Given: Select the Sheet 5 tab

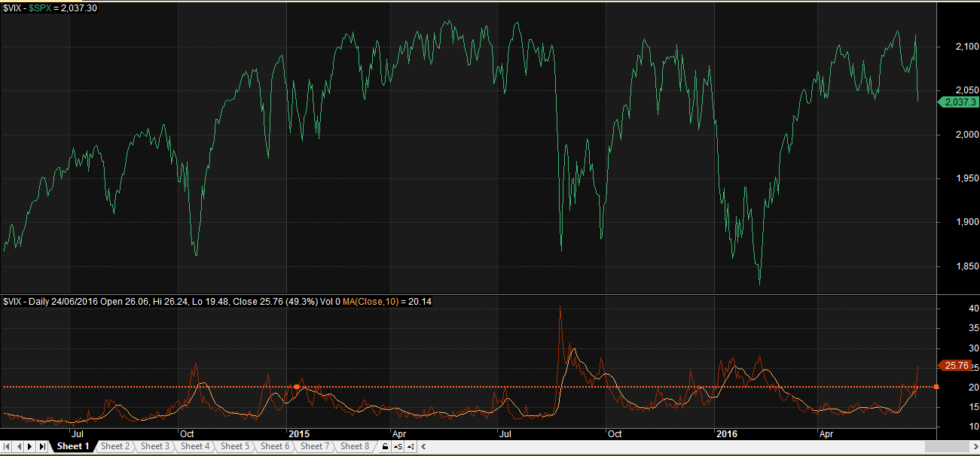Looking at the screenshot, I should [x=235, y=446].
